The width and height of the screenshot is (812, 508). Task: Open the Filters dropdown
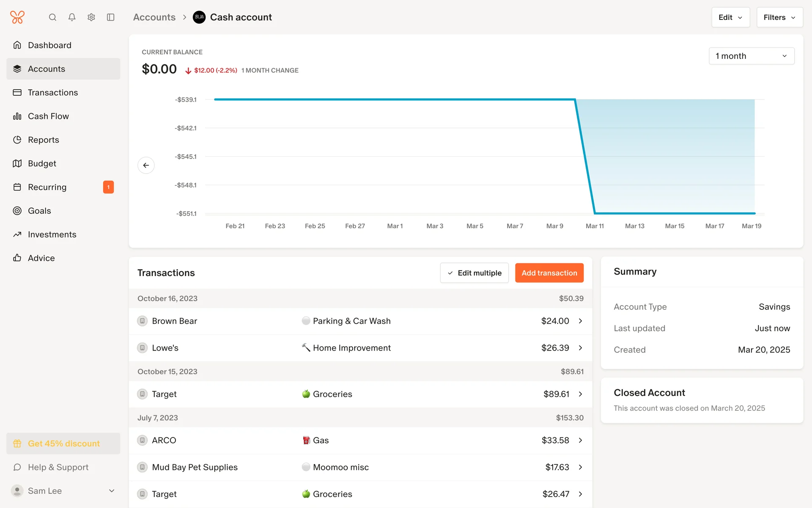[x=779, y=17]
